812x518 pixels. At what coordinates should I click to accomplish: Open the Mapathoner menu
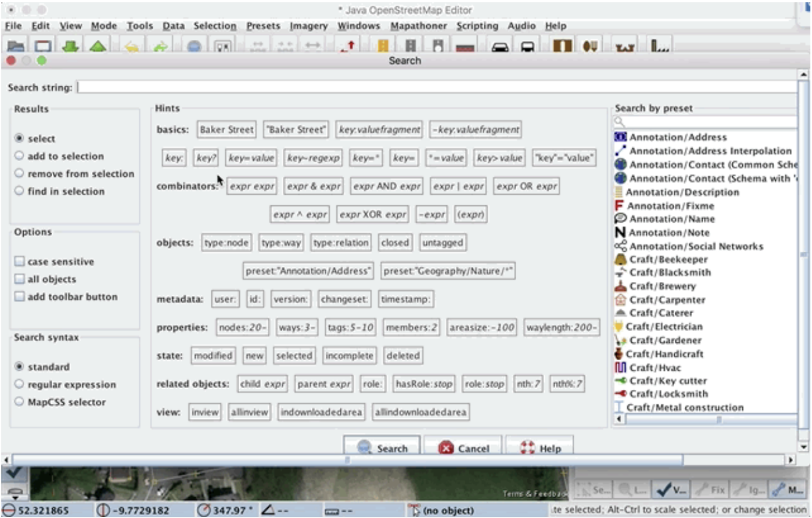(x=418, y=26)
